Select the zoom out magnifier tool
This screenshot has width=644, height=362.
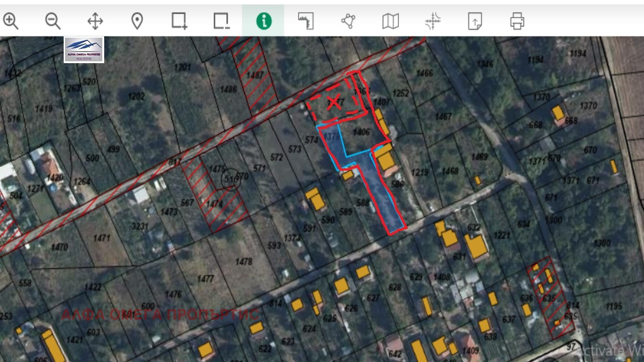click(x=53, y=21)
